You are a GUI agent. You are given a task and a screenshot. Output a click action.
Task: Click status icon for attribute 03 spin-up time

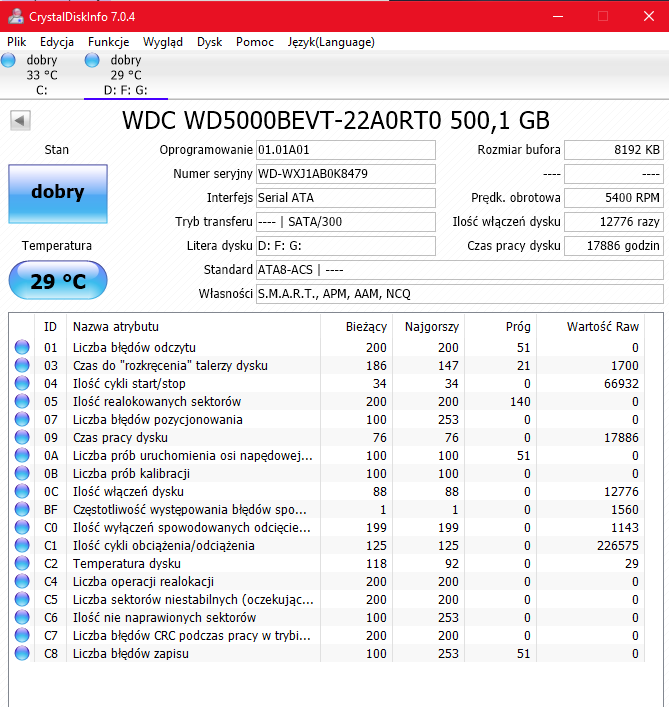pos(22,365)
